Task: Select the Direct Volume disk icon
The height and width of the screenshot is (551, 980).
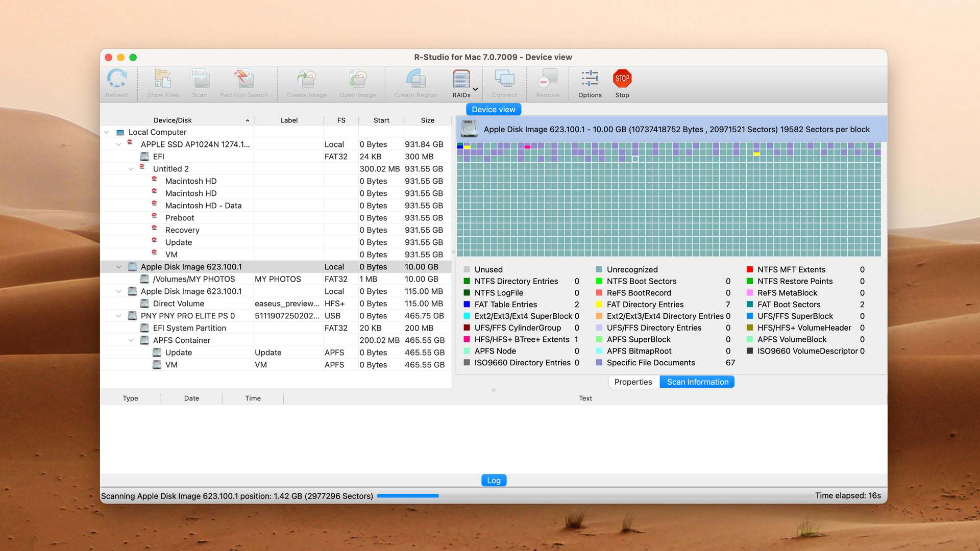Action: point(145,304)
